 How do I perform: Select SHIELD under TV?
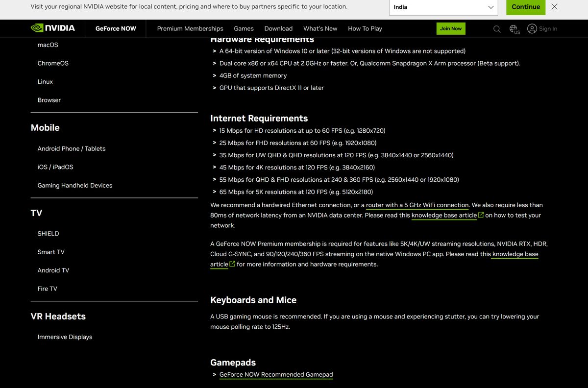[x=48, y=234]
